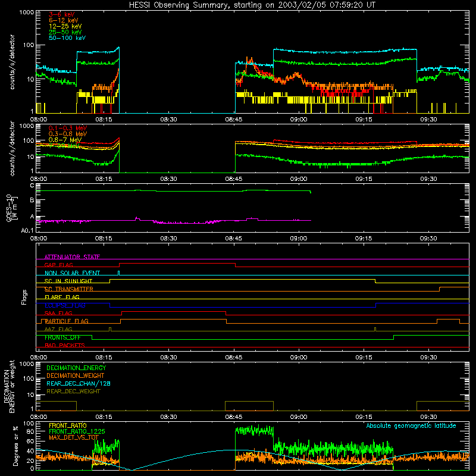This screenshot has height=476, width=476.
Task: Select the green FRONTS_OFF label
Action: (62, 337)
